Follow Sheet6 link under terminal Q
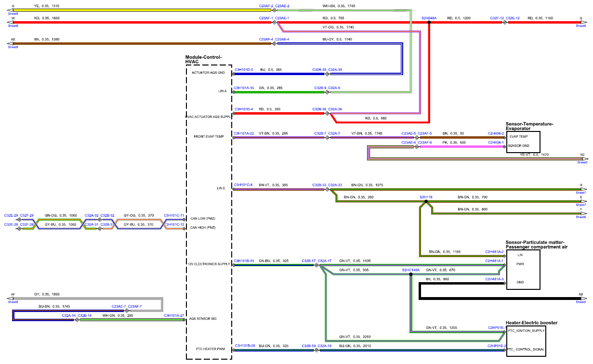Image resolution: width=593 pixels, height=364 pixels. (x=581, y=26)
